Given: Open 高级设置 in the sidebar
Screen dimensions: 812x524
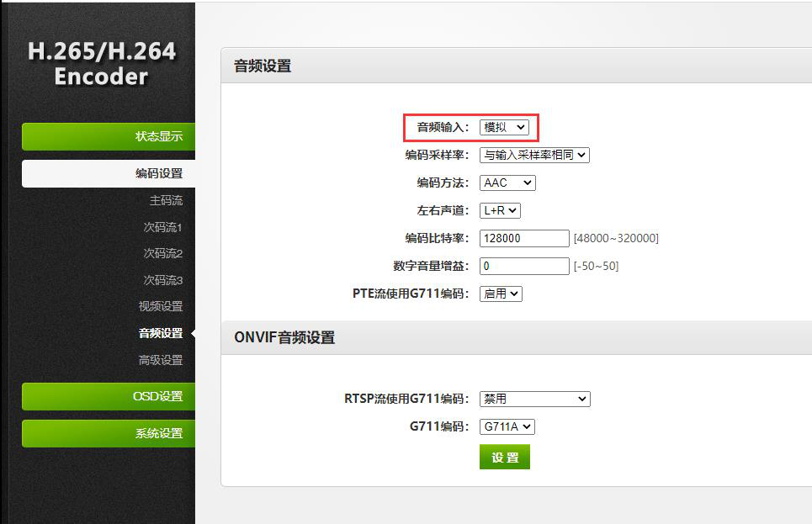Looking at the screenshot, I should [x=161, y=360].
